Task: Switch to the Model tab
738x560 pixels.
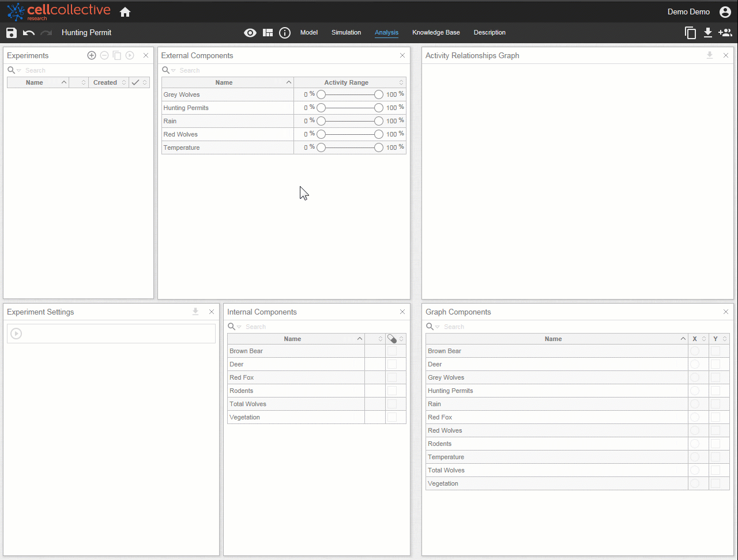Action: click(309, 33)
